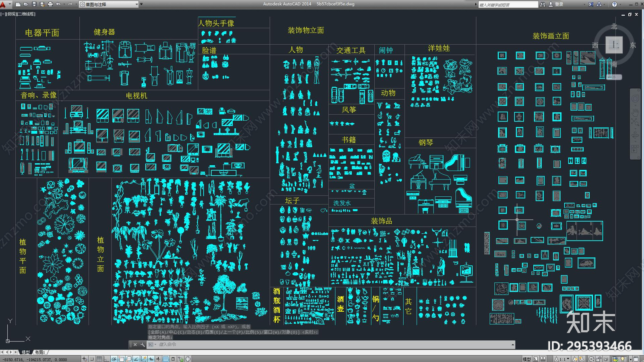
Task: Open the 草图与注释 workspace dropdown
Action: (109, 4)
